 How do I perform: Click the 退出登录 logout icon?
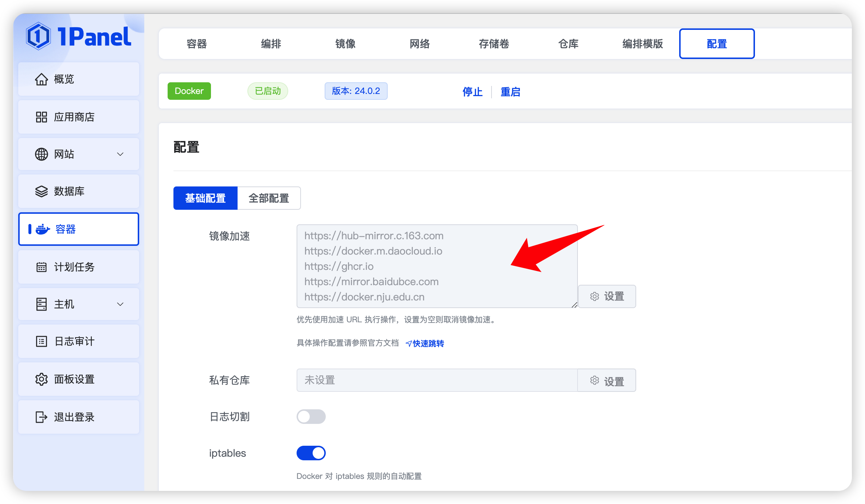(x=41, y=417)
